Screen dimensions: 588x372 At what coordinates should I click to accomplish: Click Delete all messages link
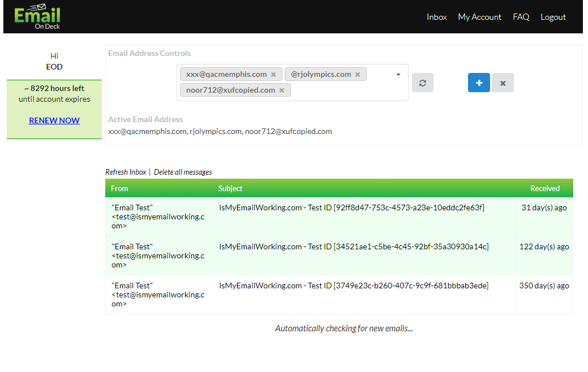(183, 172)
